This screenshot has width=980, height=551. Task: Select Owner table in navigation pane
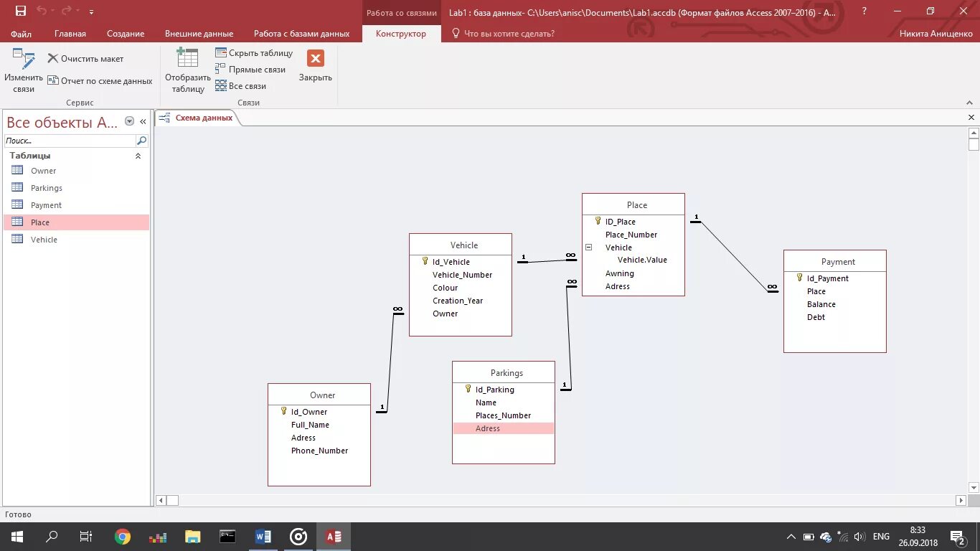pyautogui.click(x=77, y=171)
